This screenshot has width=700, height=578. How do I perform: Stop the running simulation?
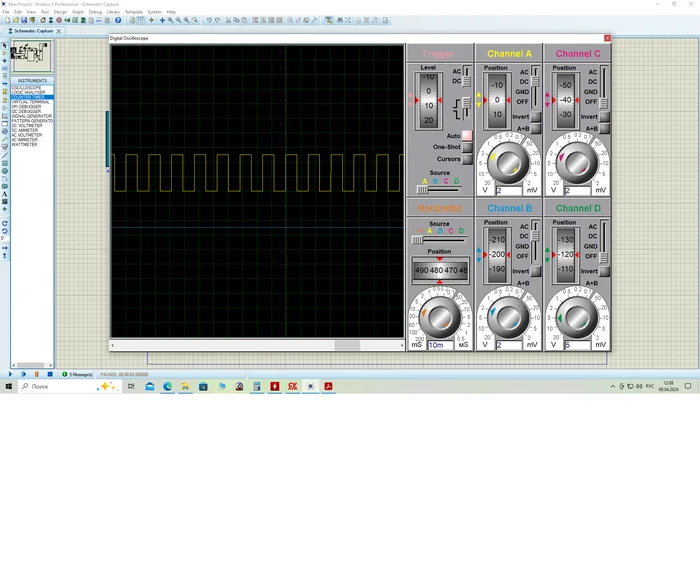50,374
